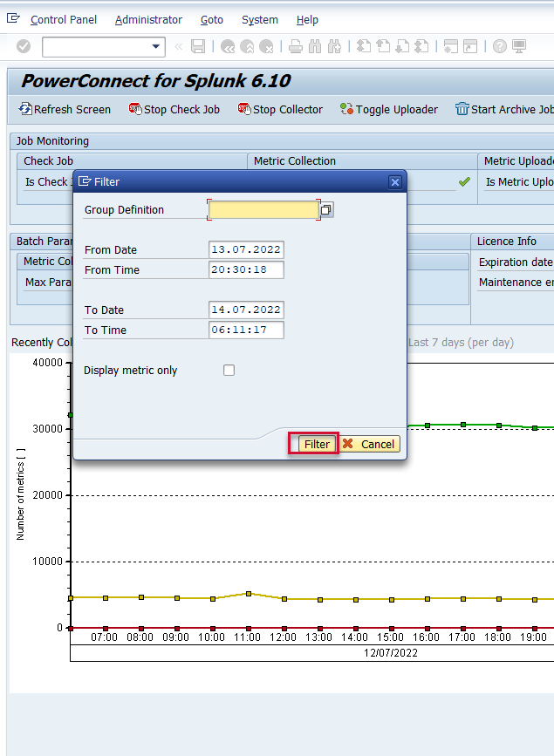Click the Save icon in the toolbar

point(198,47)
